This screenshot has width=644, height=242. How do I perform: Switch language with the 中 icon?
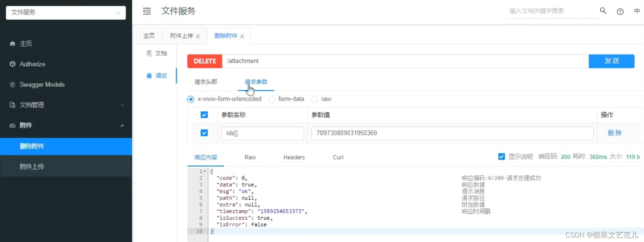coord(637,11)
